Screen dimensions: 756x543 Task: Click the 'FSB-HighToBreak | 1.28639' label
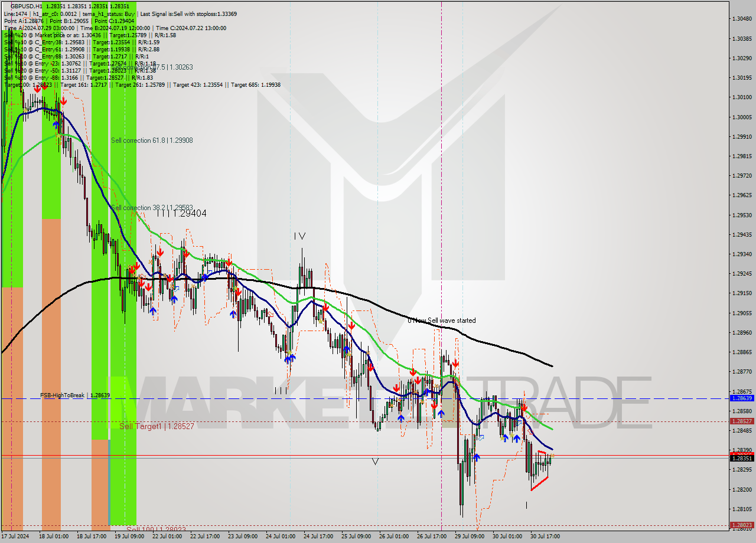75,395
